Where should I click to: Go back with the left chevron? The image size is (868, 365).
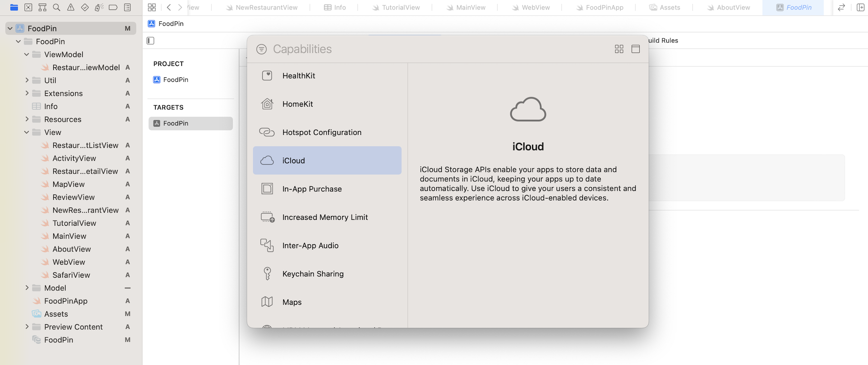tap(169, 7)
